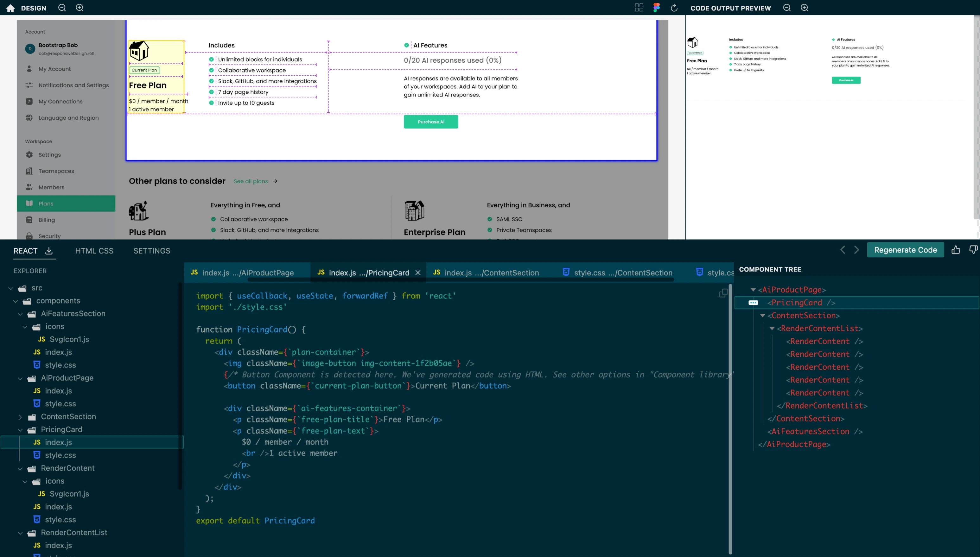The image size is (980, 557).
Task: Open workspace Settings gear item
Action: coord(43,154)
